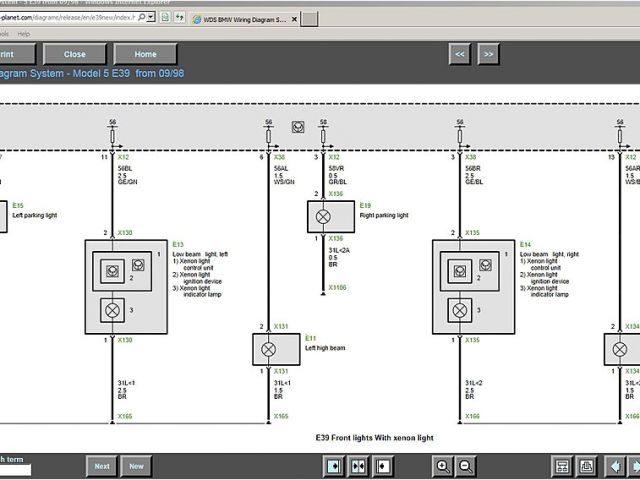The image size is (640, 480).
Task: Click the printer icon in bottom toolbar
Action: click(586, 466)
